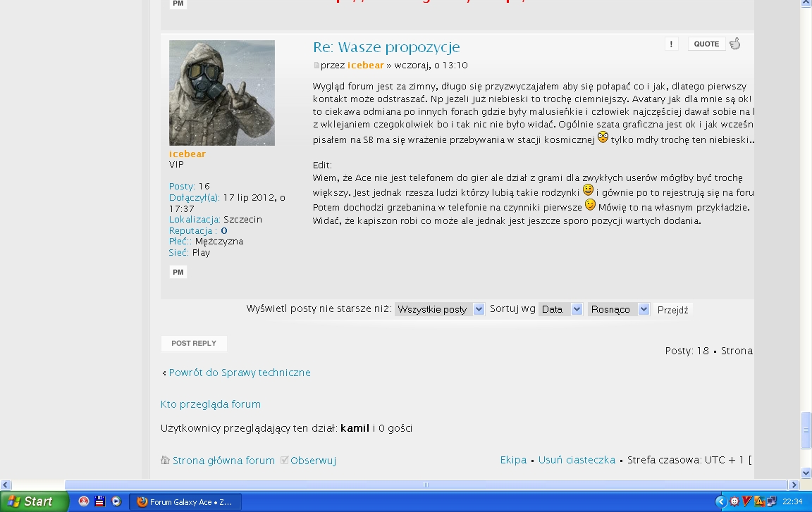Click Posty: 16 count text
The height and width of the screenshot is (512, 812).
coord(190,186)
